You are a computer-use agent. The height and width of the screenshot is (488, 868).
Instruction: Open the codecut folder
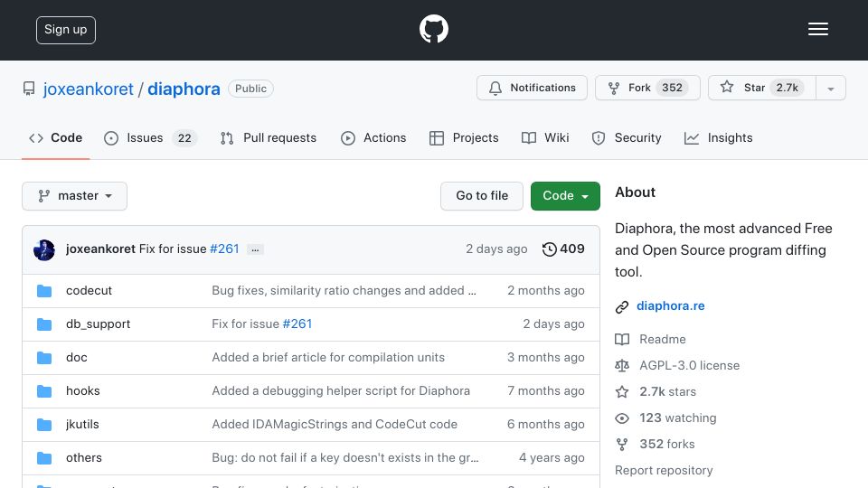pyautogui.click(x=89, y=290)
